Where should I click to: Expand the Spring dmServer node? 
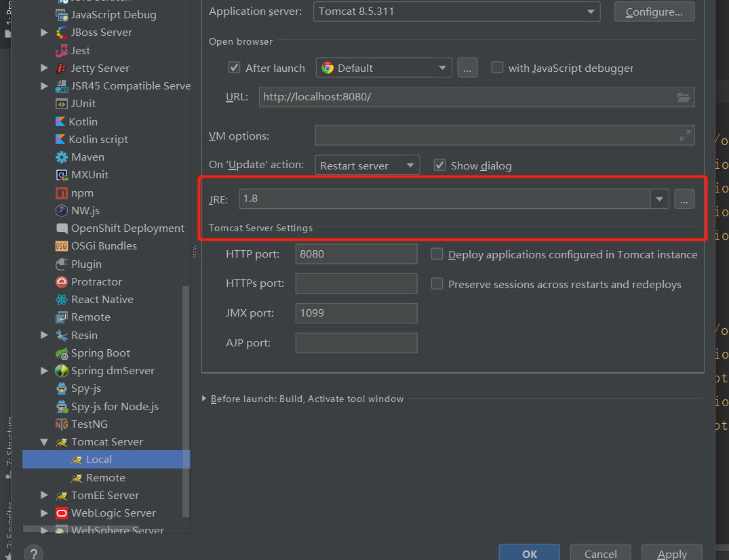tap(44, 371)
